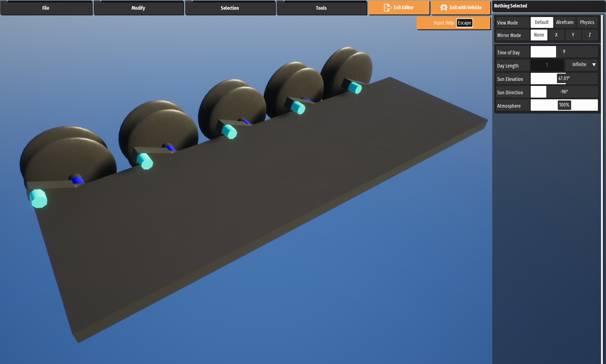Switch view mode to Wireframe
The width and height of the screenshot is (606, 364).
coord(565,22)
